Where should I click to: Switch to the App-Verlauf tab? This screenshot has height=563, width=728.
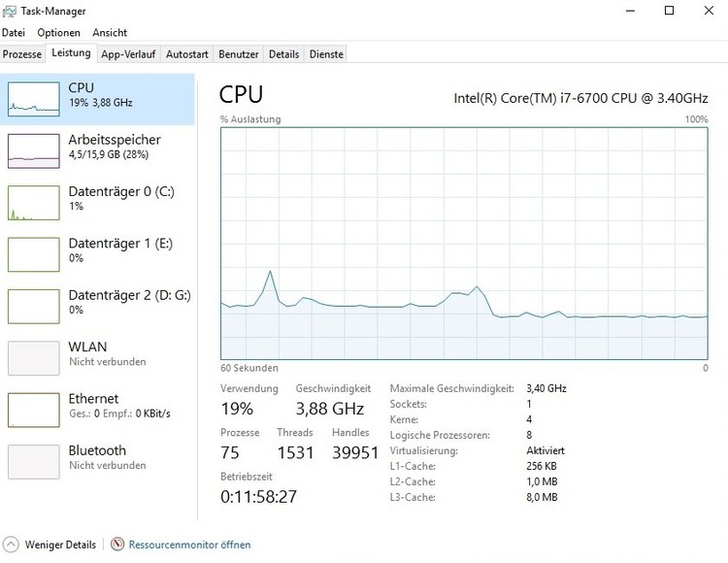pos(129,54)
